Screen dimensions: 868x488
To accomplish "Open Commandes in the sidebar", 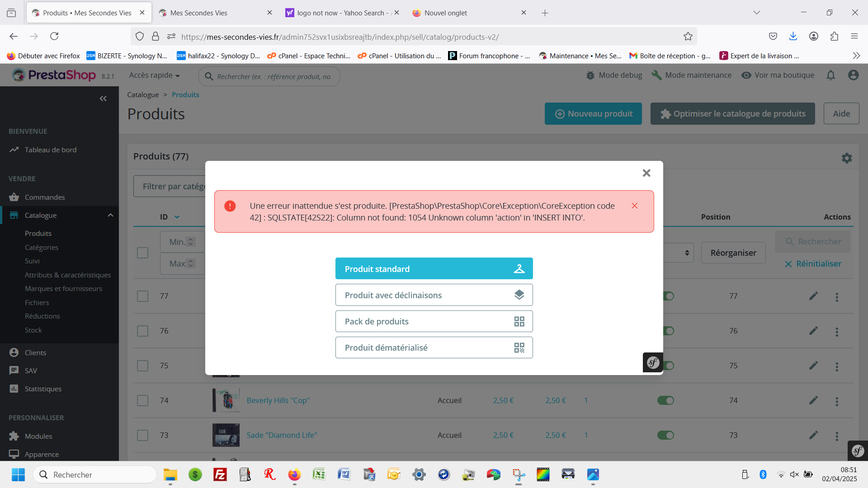I will (x=45, y=197).
